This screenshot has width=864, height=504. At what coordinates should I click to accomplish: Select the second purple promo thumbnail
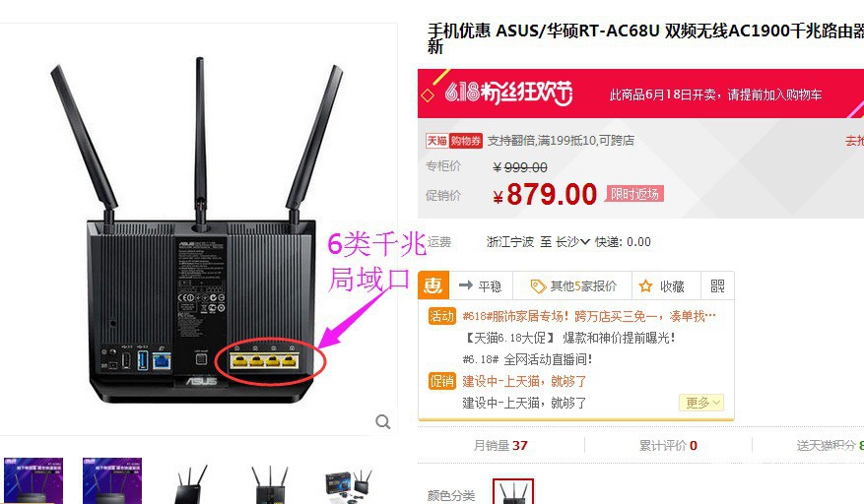pos(112,480)
